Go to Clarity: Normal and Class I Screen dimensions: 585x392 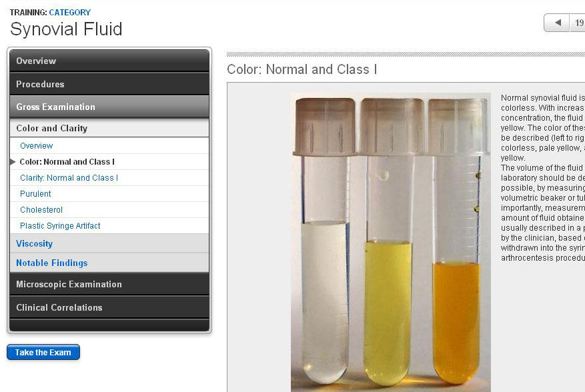click(69, 178)
